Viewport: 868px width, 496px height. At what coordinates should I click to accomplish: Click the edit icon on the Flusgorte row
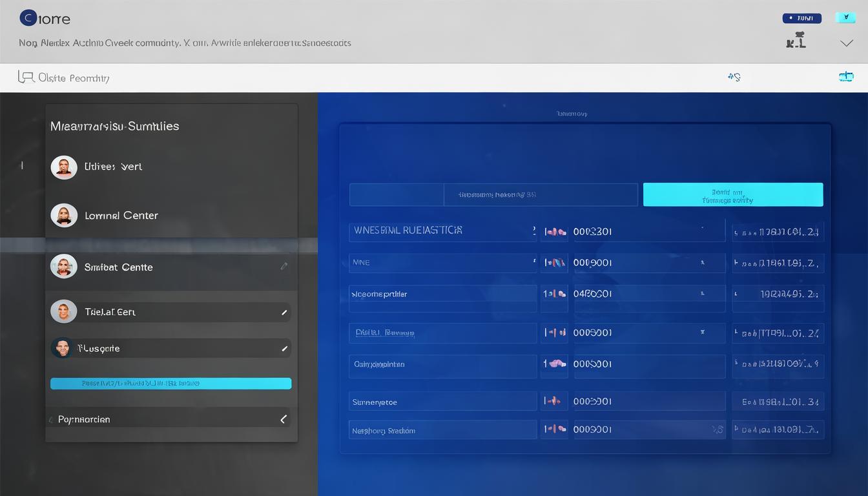click(x=284, y=349)
